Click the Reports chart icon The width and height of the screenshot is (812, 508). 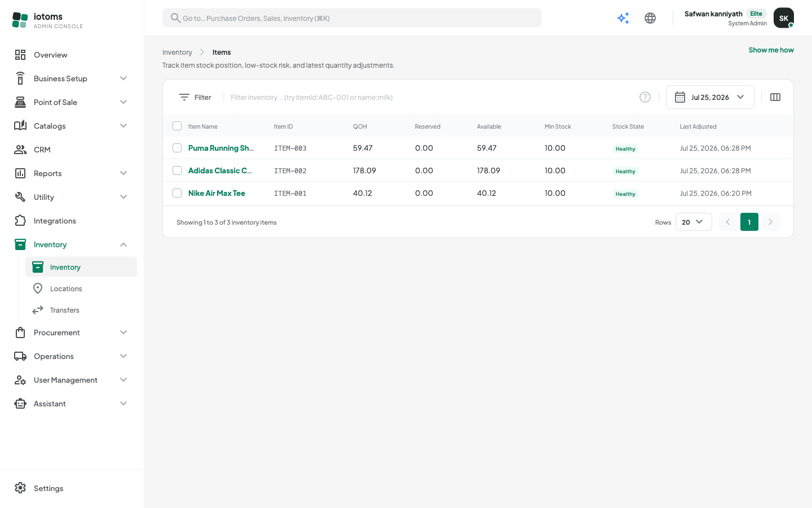coord(20,173)
